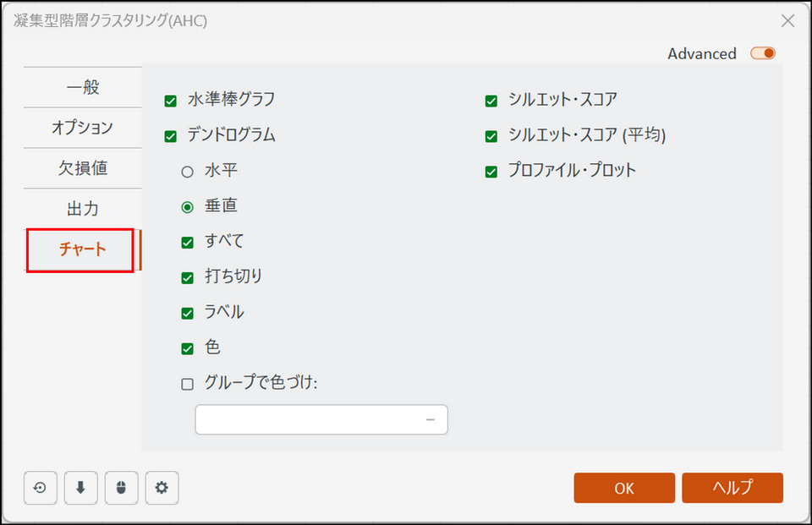Toggle the Advanced switch off

[763, 53]
